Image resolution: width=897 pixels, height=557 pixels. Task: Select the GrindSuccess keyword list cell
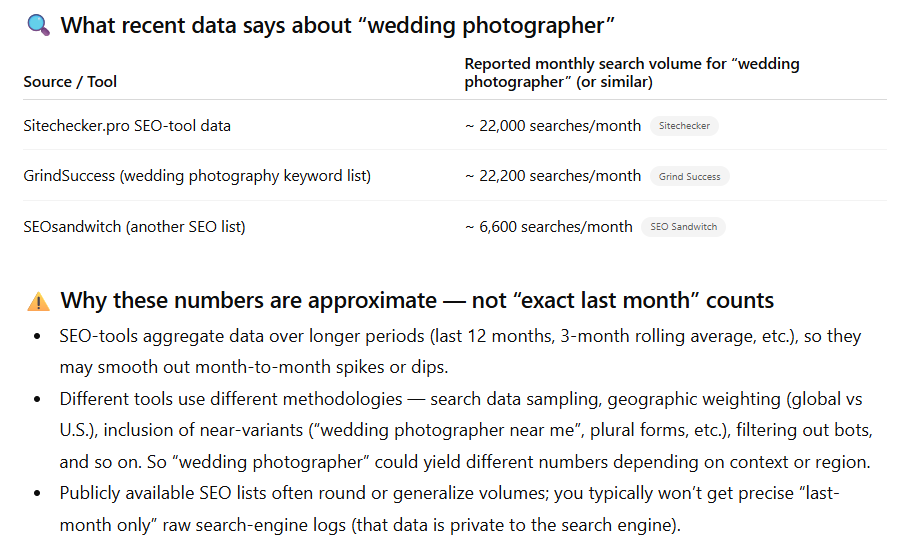pos(197,176)
